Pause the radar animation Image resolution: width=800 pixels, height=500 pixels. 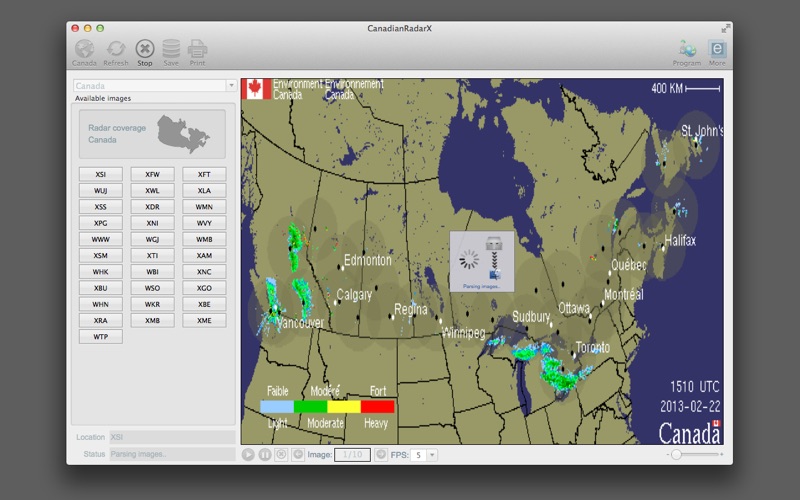pyautogui.click(x=265, y=455)
